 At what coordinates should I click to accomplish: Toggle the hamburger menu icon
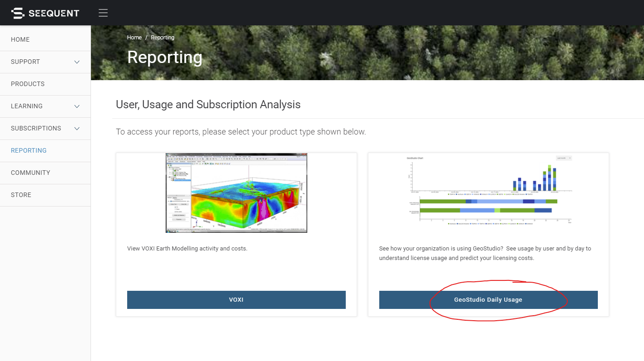coord(103,13)
